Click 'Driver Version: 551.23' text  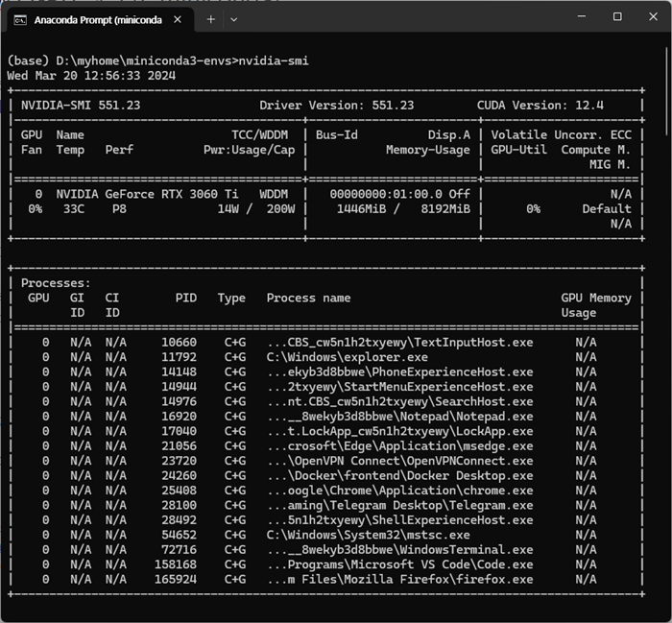click(337, 106)
